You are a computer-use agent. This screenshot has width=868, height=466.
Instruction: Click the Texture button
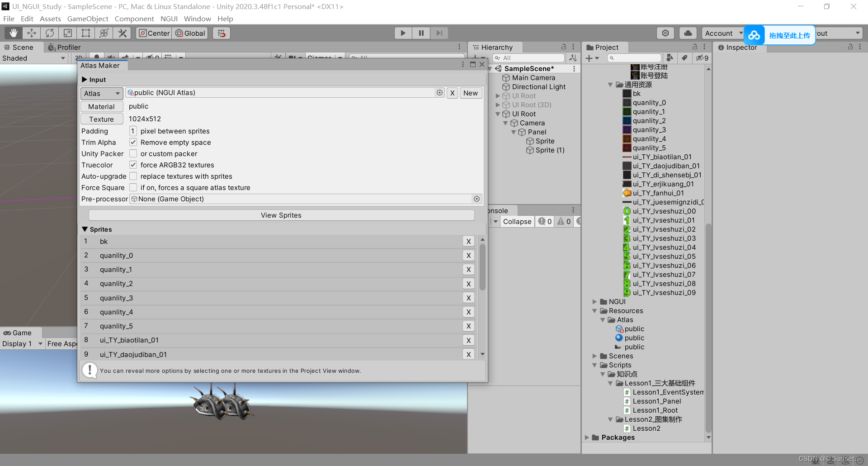[102, 119]
